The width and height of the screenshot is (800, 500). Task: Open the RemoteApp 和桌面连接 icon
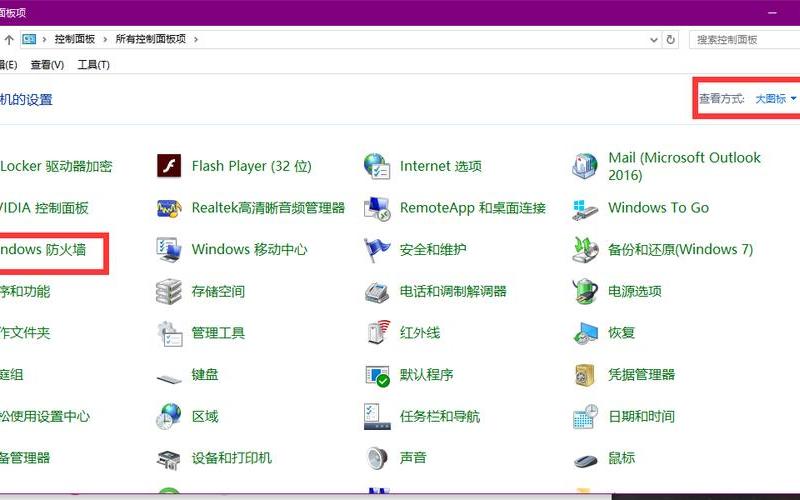[377, 208]
